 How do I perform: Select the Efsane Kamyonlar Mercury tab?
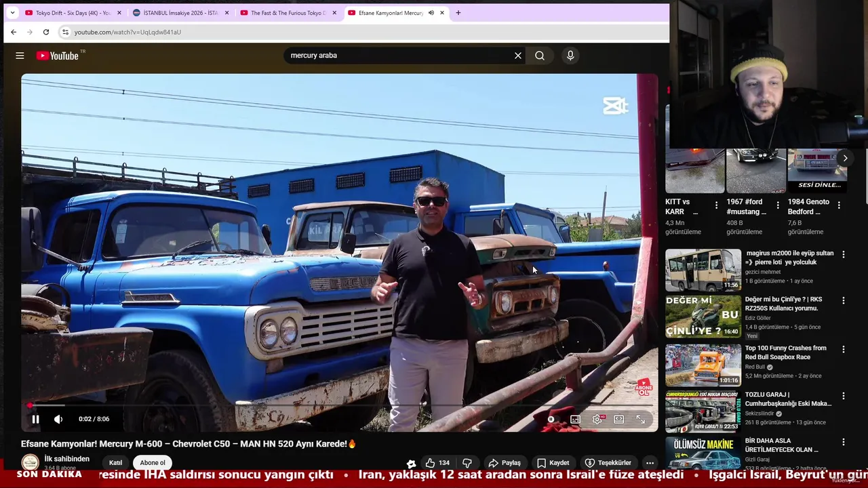coord(391,13)
